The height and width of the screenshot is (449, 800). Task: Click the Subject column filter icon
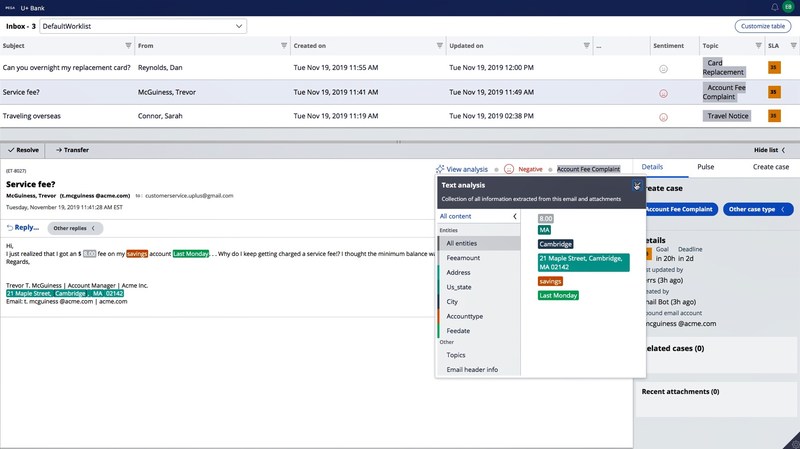(x=128, y=46)
